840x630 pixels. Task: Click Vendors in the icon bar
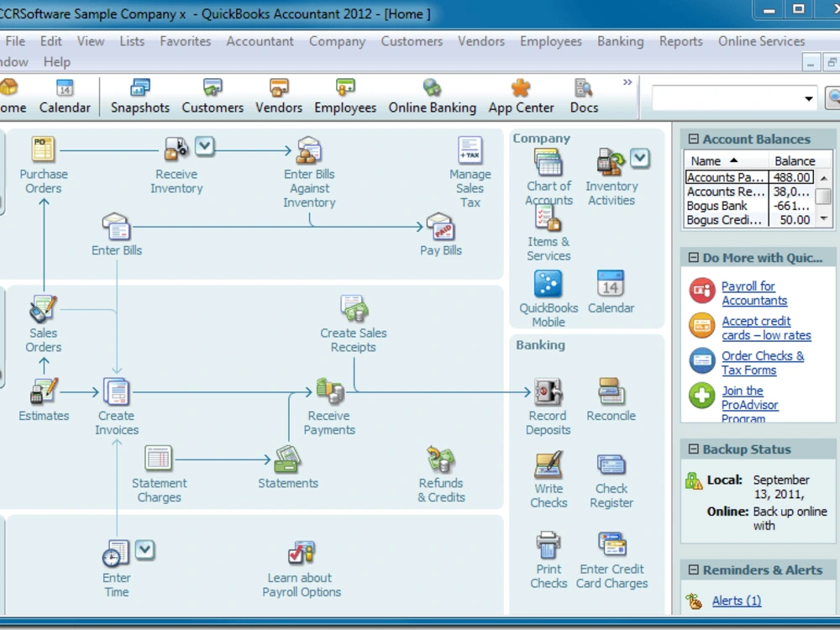(x=279, y=97)
